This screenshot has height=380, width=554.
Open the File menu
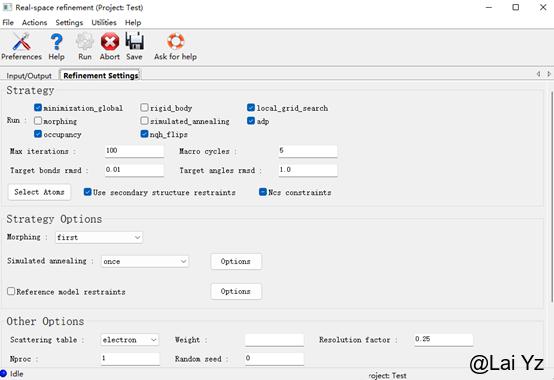(8, 23)
